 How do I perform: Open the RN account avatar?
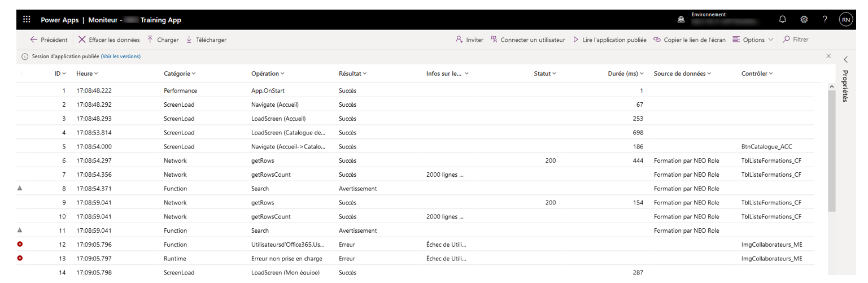(x=846, y=20)
